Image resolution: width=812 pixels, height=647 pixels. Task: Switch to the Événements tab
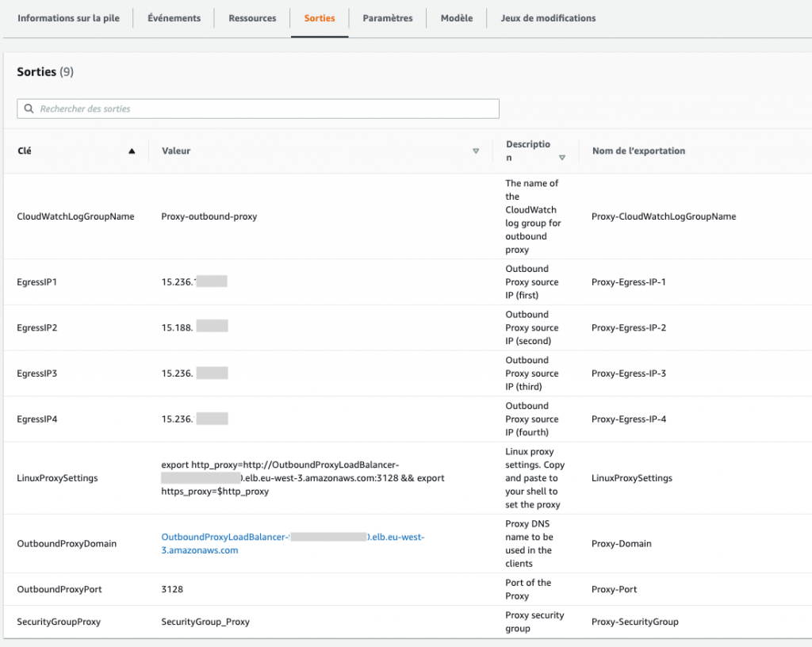[174, 18]
